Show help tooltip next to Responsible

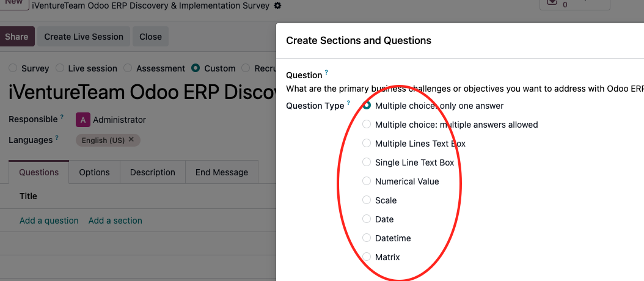click(62, 117)
